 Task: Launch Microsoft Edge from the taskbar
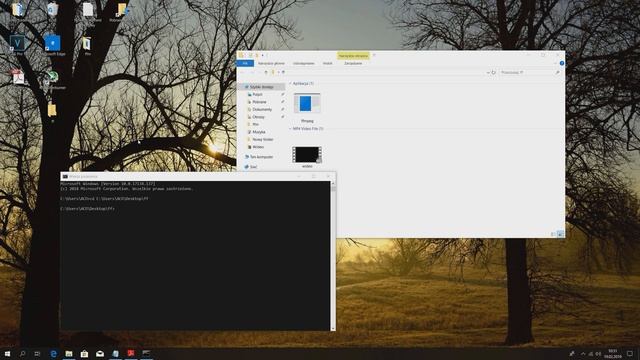click(x=53, y=353)
